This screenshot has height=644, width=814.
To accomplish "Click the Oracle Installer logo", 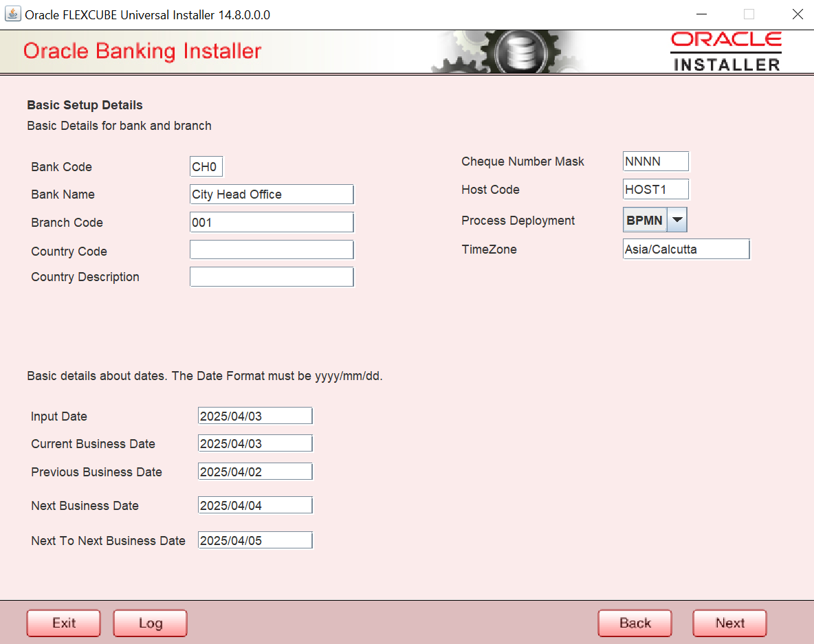I will click(x=726, y=52).
